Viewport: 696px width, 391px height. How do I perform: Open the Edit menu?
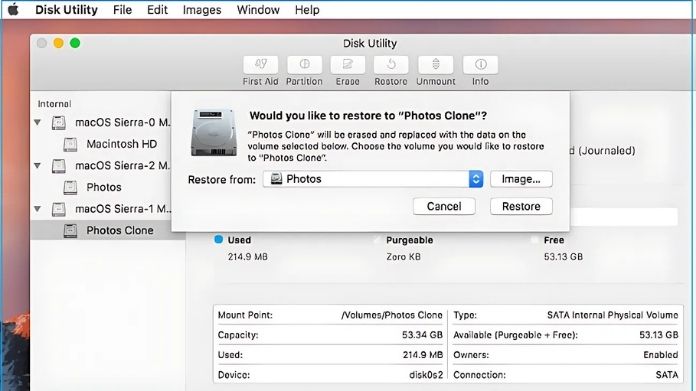pos(157,10)
